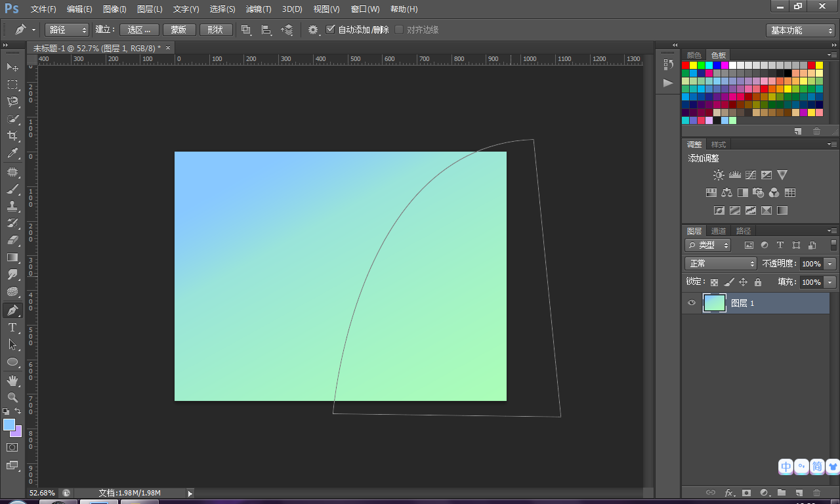The width and height of the screenshot is (840, 504).
Task: Select the Rectangular Marquee tool
Action: click(x=12, y=84)
